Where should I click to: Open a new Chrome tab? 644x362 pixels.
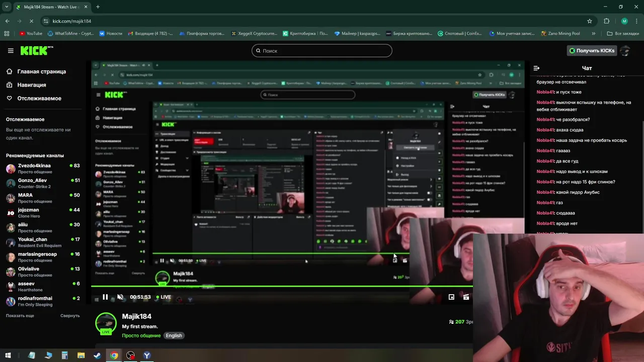98,7
